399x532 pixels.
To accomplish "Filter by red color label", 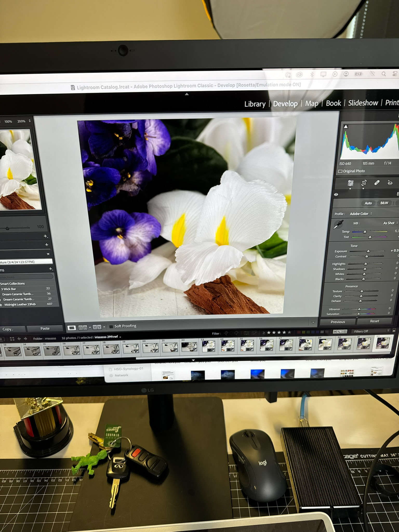I will click(x=298, y=332).
